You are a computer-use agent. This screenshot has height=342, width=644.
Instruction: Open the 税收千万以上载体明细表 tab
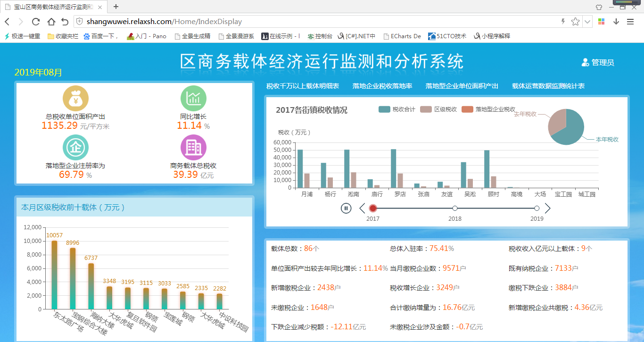click(x=303, y=86)
